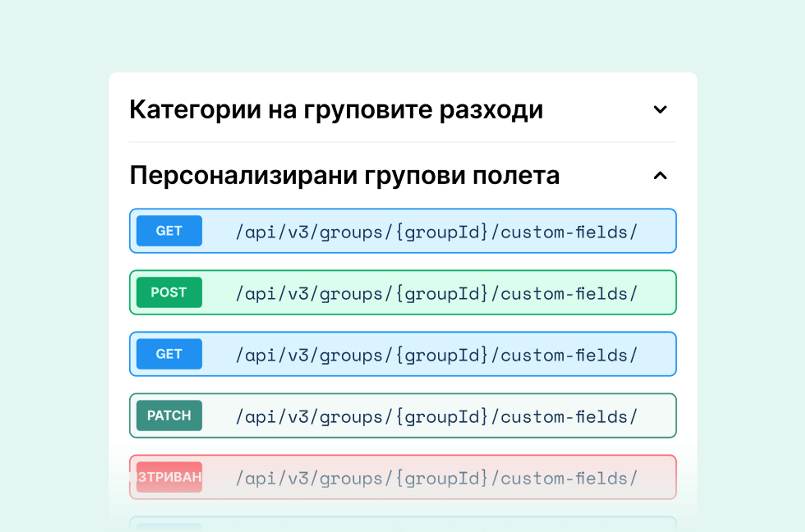This screenshot has width=805, height=532.
Task: Click the red ЗТРИВАН delete method badge
Action: [169, 477]
